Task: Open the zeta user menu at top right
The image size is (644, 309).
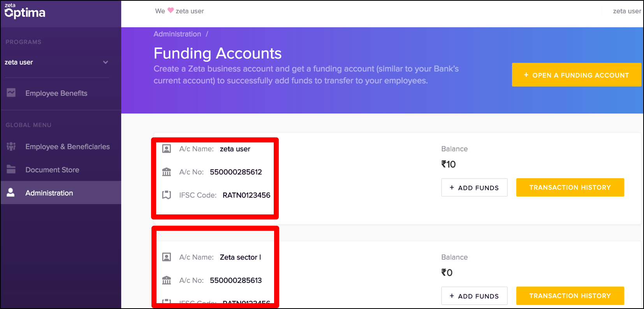Action: (x=627, y=11)
